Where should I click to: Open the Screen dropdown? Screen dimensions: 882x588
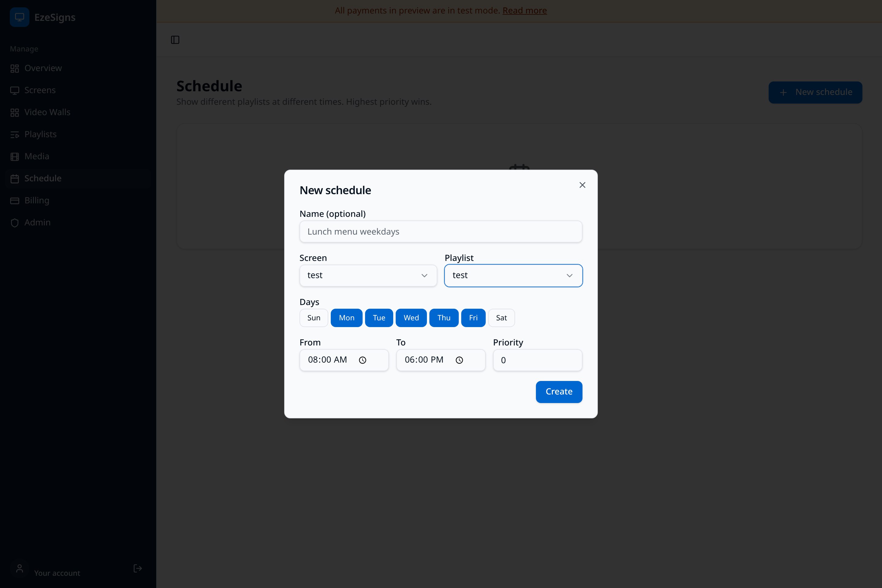[x=368, y=276]
